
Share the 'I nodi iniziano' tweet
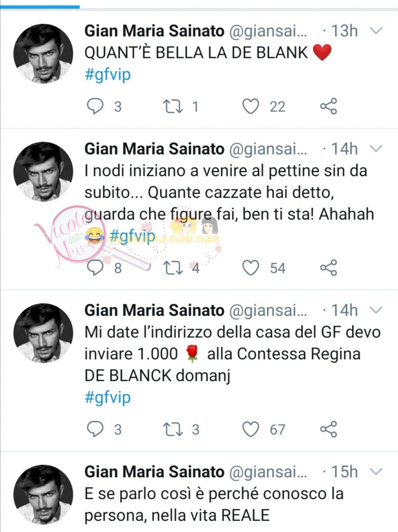point(328,268)
